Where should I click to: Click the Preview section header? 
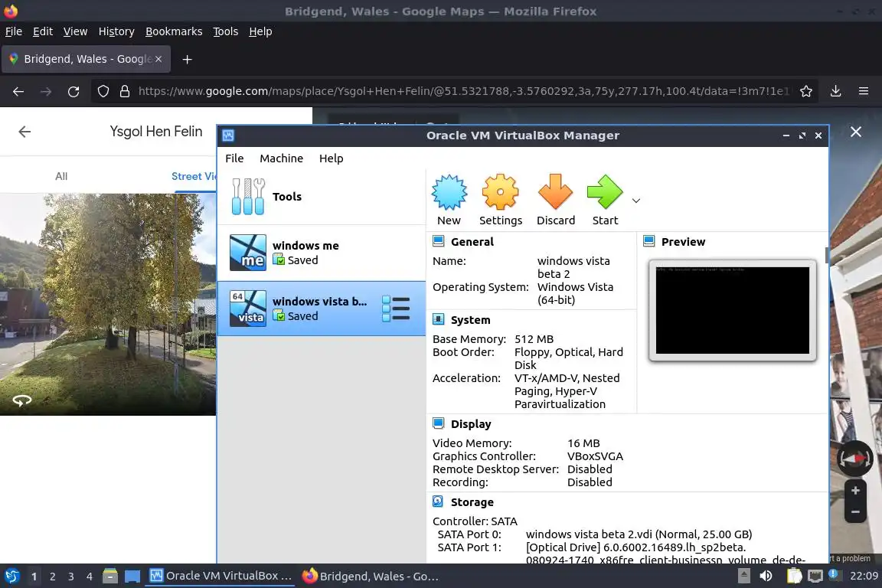[683, 242]
